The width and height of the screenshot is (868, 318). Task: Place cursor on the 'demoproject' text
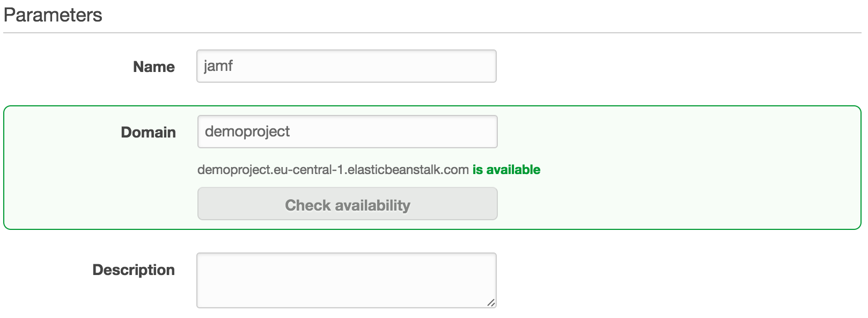[247, 132]
